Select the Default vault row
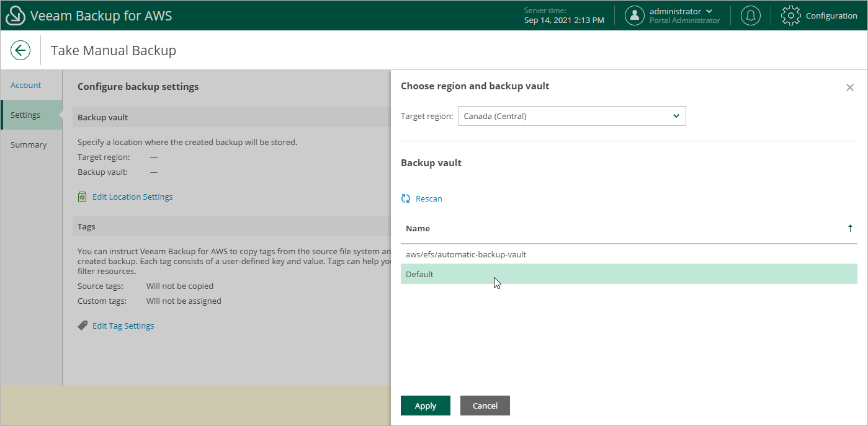Screen dimensions: 868x426 tap(629, 274)
